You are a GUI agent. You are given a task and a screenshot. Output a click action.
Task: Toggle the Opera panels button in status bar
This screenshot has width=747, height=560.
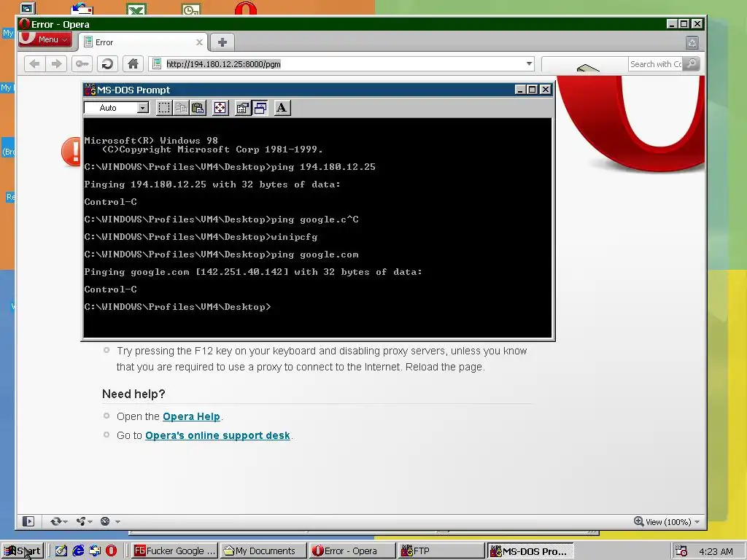(x=28, y=521)
